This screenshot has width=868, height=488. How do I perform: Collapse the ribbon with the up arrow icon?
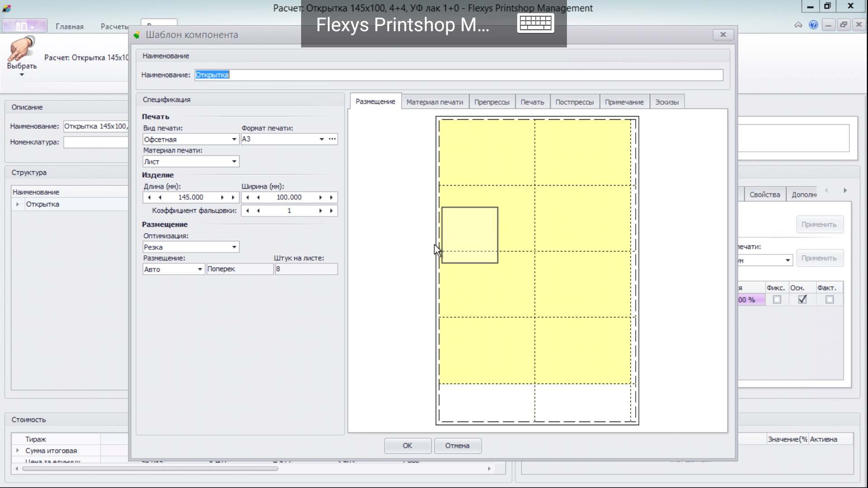(x=798, y=25)
